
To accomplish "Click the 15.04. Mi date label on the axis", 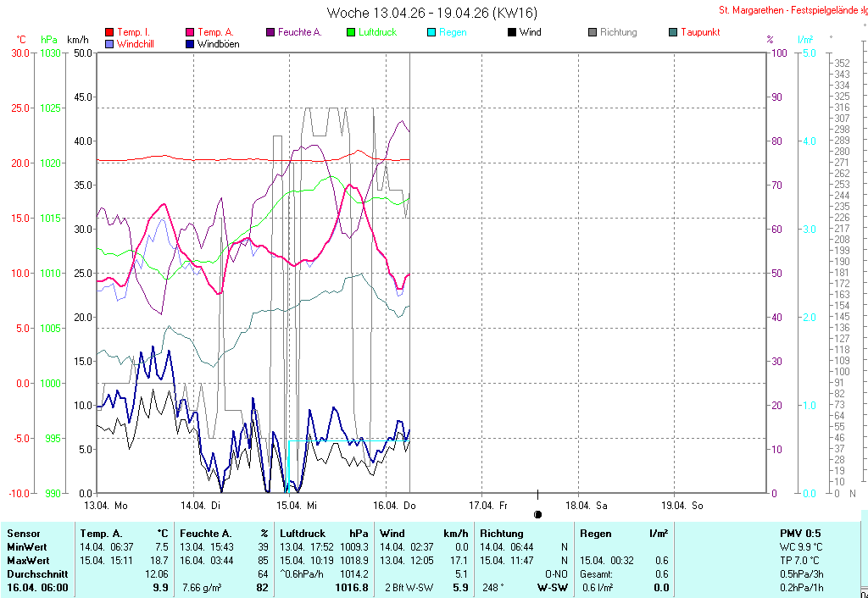I will point(301,506).
